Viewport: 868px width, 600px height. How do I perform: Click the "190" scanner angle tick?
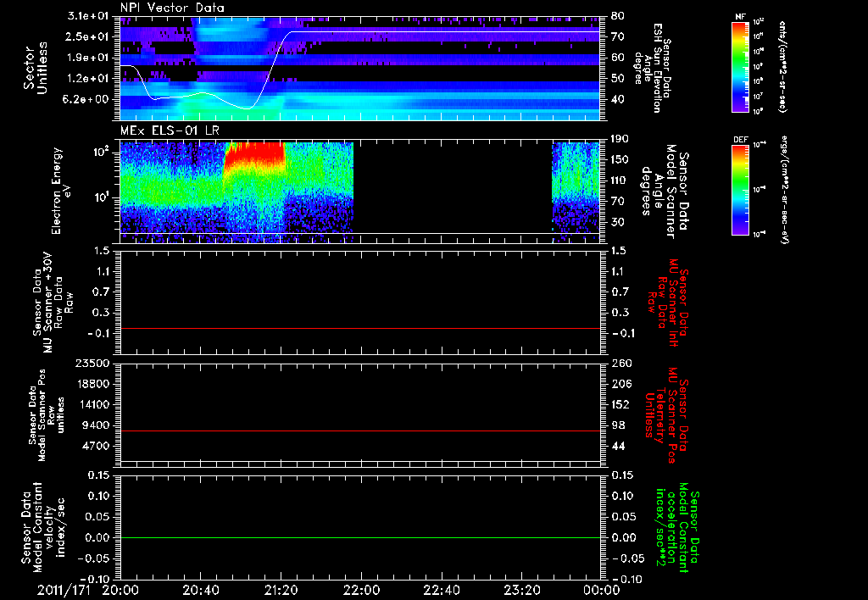[620, 139]
